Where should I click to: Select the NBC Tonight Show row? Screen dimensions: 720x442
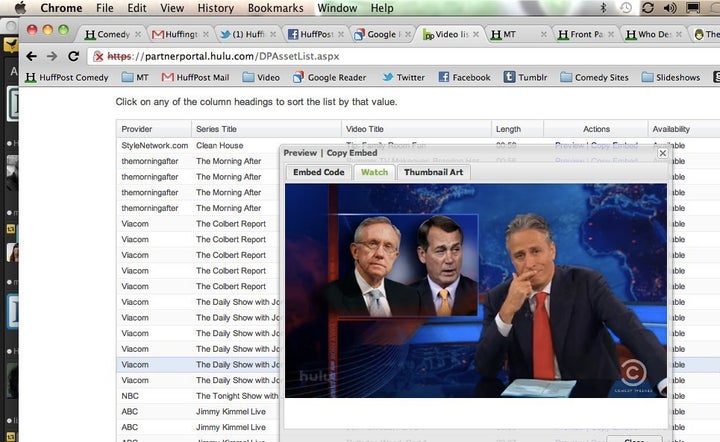198,396
